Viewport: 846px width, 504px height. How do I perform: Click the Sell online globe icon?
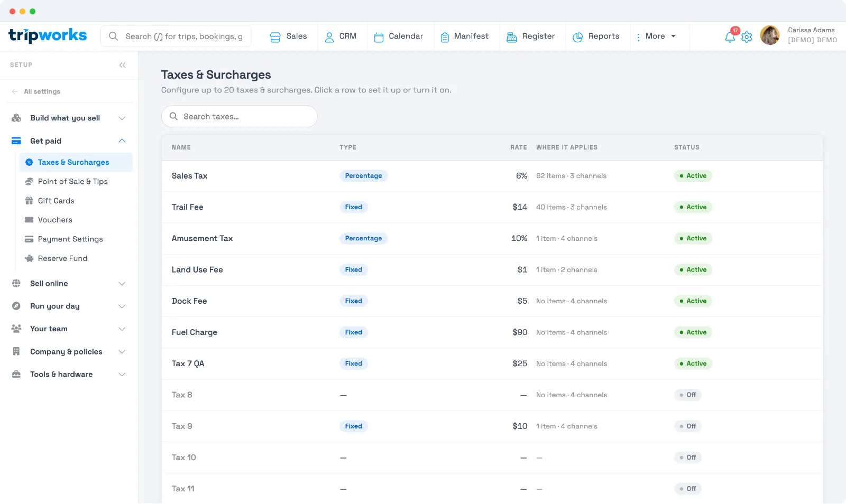coord(16,284)
